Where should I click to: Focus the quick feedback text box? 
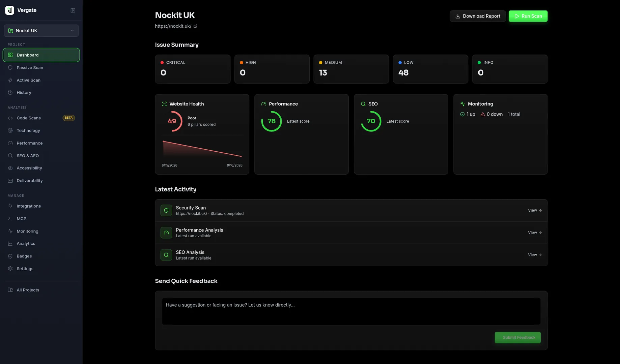point(351,311)
